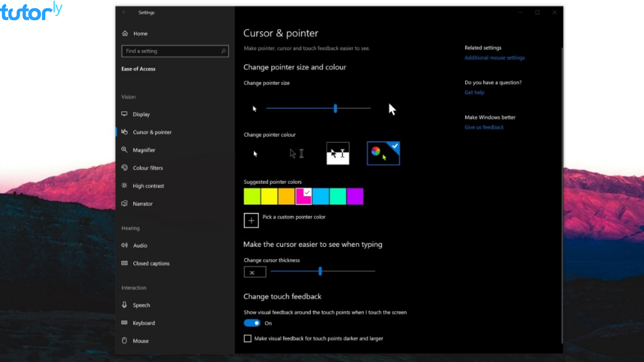Select the Mouse icon under Interaction
Viewport: 644px width, 362px height.
tap(124, 341)
